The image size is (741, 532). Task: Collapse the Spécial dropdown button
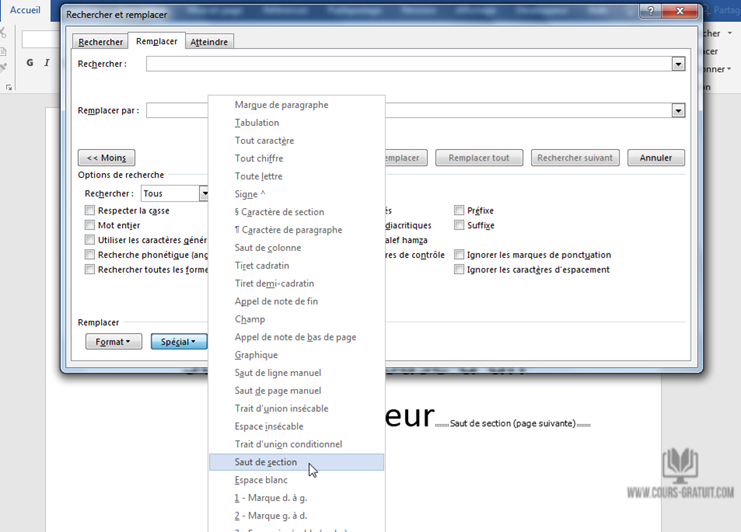tap(179, 342)
